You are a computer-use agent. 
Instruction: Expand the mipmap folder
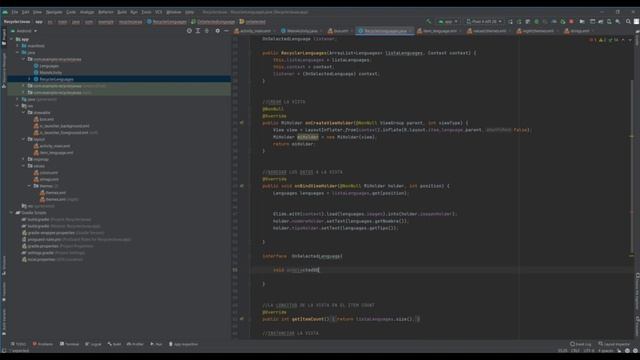pyautogui.click(x=24, y=159)
